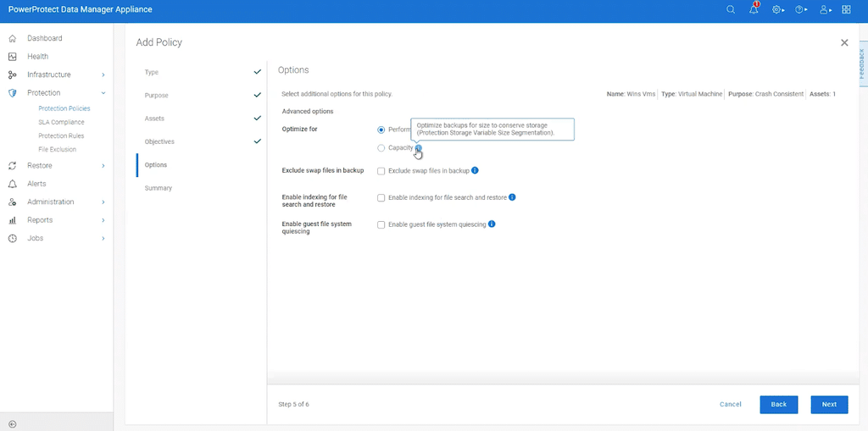Expand the Restore menu chevron

(103, 165)
